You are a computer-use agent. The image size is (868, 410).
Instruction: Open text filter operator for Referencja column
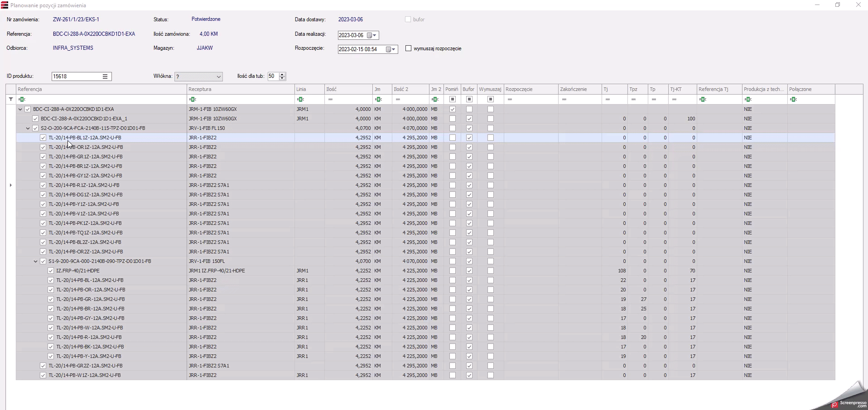point(22,99)
